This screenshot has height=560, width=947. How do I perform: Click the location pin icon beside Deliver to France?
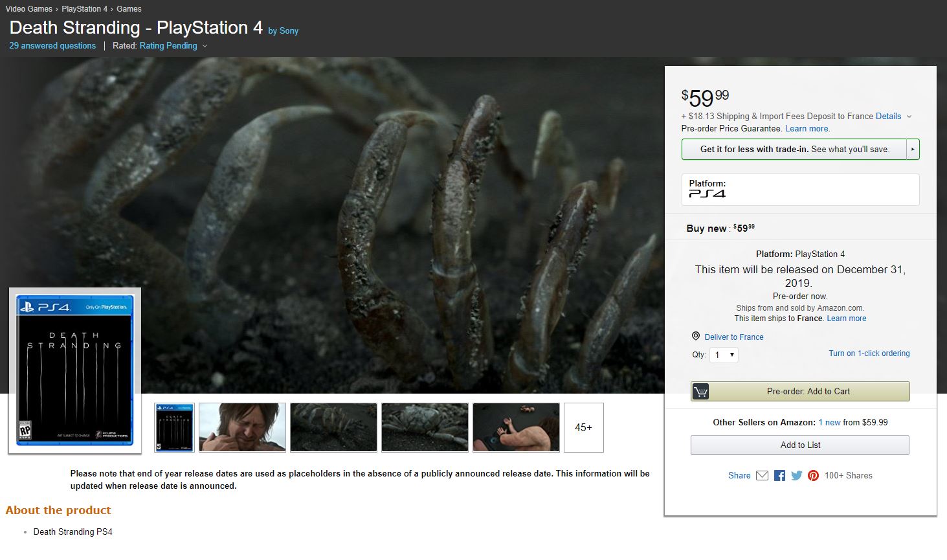[696, 337]
